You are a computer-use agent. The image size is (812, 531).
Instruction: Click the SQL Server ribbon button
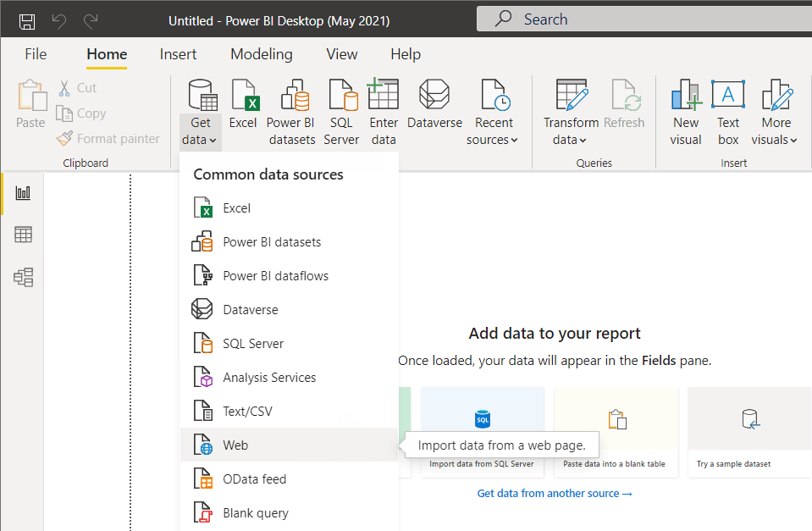[x=341, y=112]
